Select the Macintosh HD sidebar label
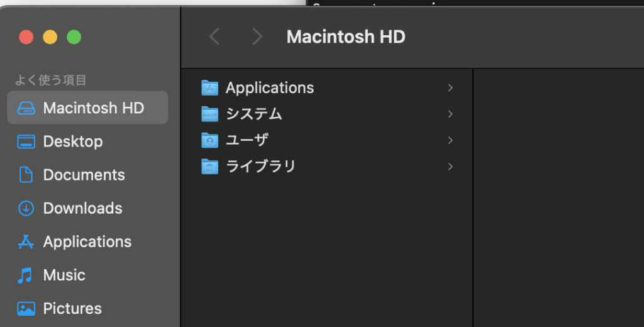 (x=94, y=108)
